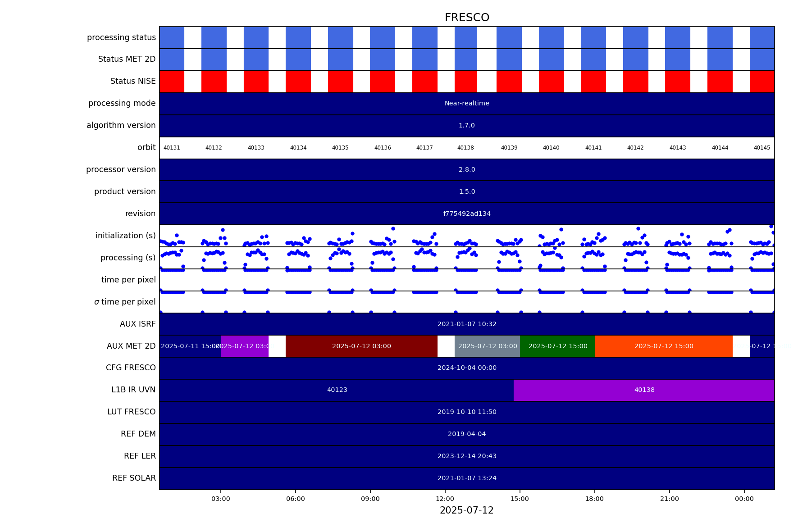Image resolution: width=798 pixels, height=532 pixels.
Task: Select orbit number 40131 label
Action: coord(172,148)
